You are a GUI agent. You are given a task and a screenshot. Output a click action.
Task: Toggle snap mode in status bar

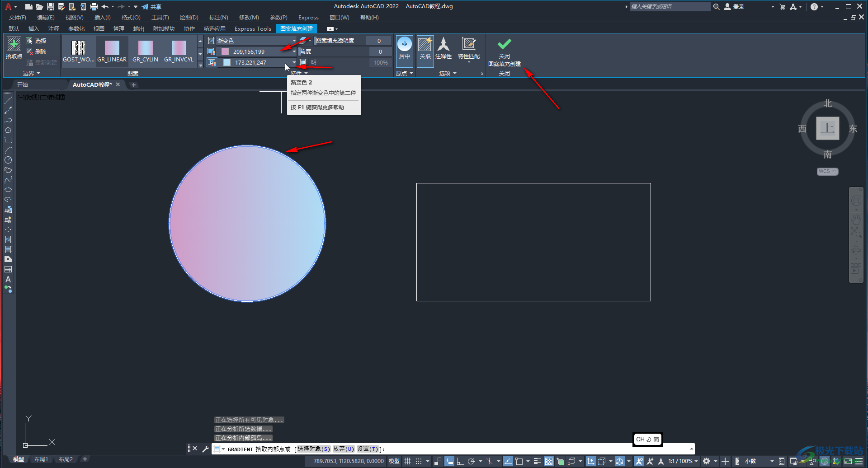point(419,461)
